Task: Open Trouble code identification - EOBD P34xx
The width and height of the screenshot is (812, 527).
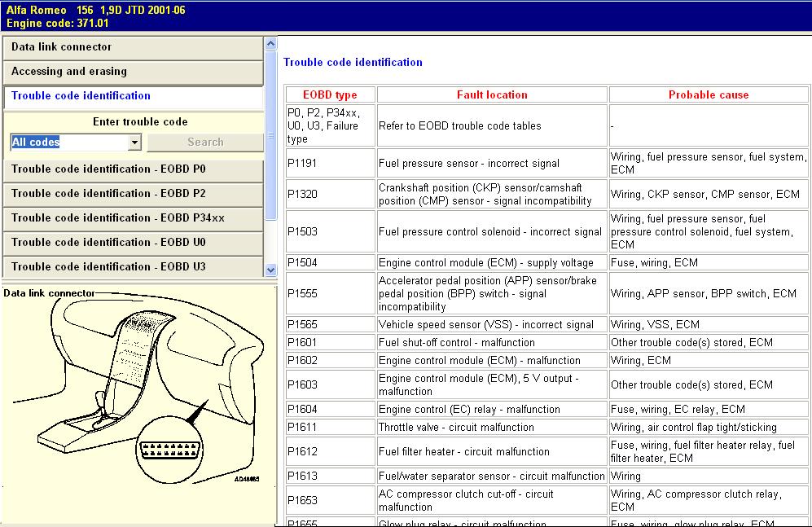Action: [133, 218]
